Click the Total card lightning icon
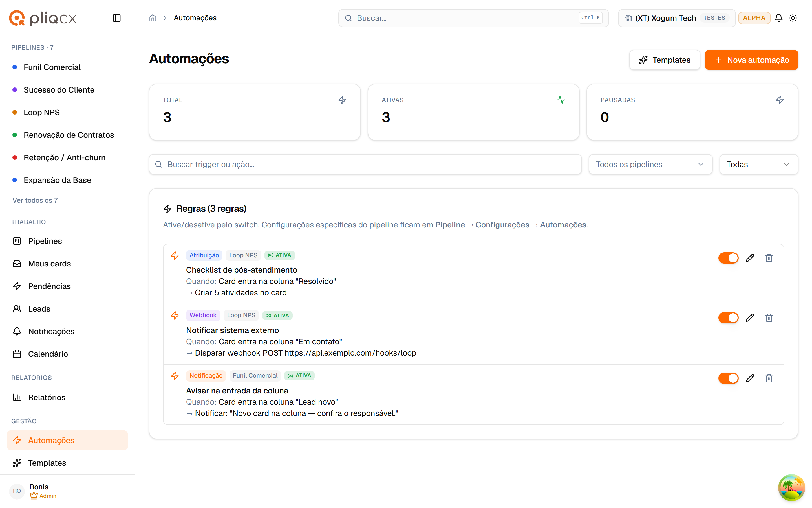812x508 pixels. coord(342,100)
